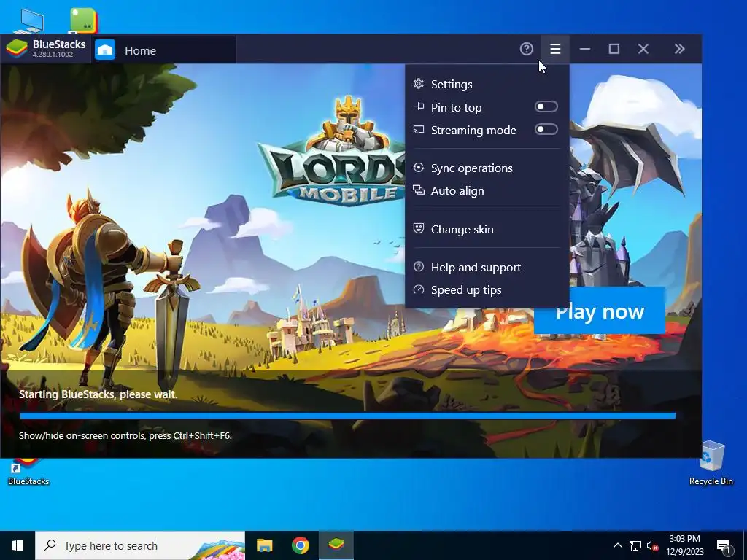
Task: Click the Lords Mobile logo banner
Action: (333, 152)
